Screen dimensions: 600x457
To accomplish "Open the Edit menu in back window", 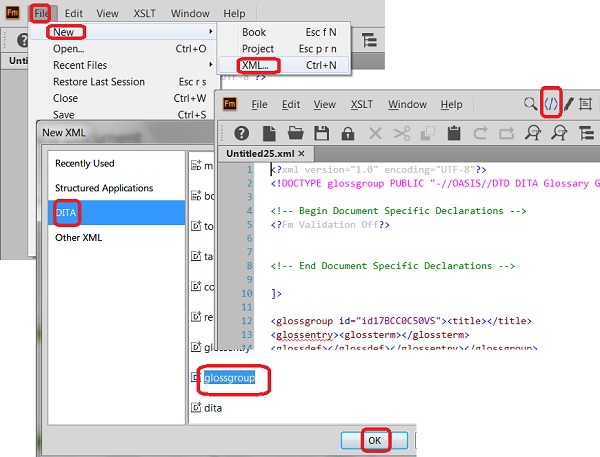I will 73,13.
